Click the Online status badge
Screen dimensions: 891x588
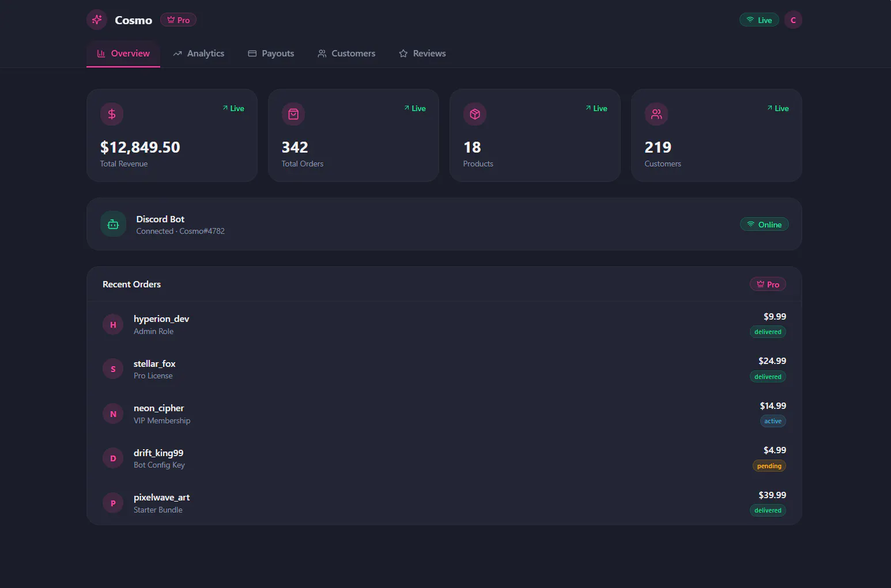point(764,225)
